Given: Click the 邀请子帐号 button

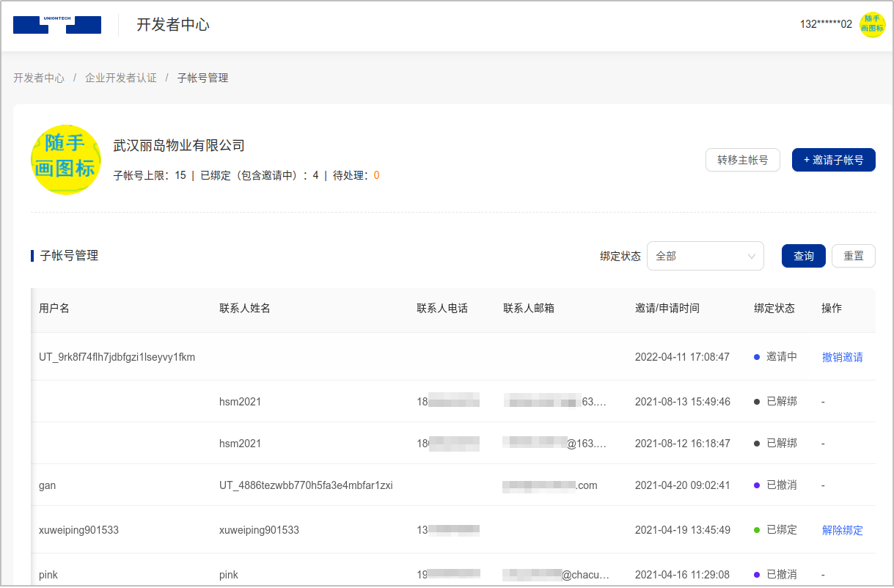Looking at the screenshot, I should (833, 160).
